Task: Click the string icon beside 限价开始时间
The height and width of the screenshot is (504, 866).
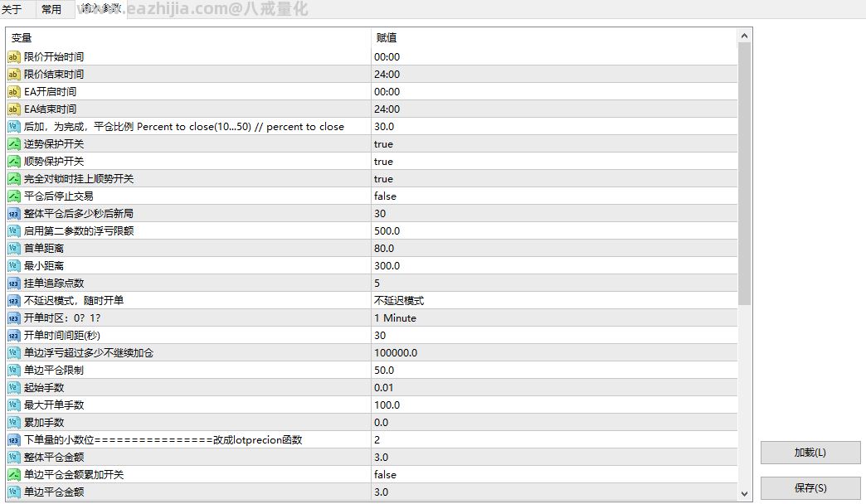Action: click(14, 57)
